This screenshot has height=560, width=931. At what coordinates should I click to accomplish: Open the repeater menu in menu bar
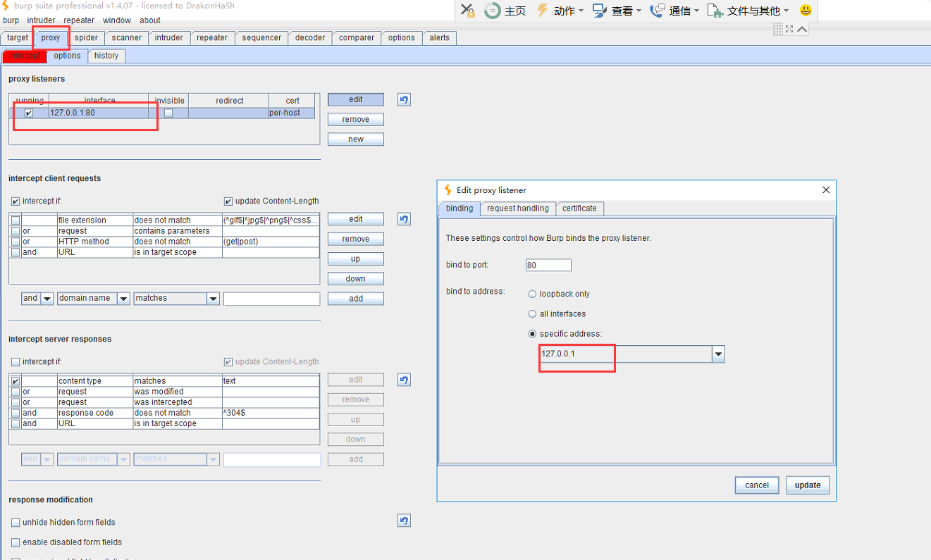coord(79,20)
